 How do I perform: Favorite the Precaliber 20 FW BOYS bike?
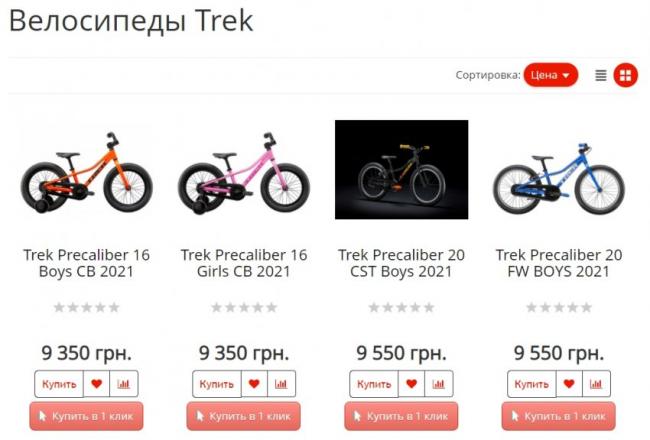pos(569,384)
